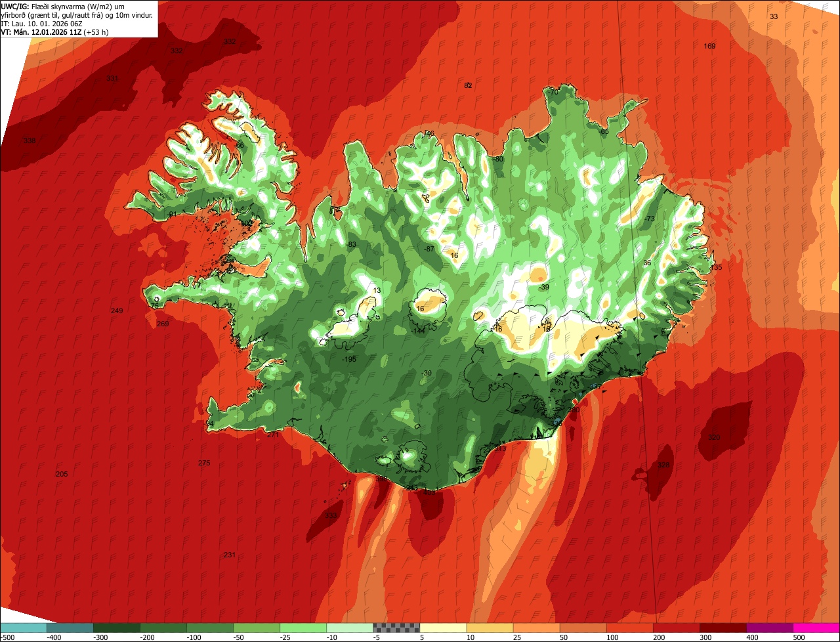Select the light green -25 legend swatch
Image resolution: width=840 pixels, height=642 pixels.
(303, 628)
